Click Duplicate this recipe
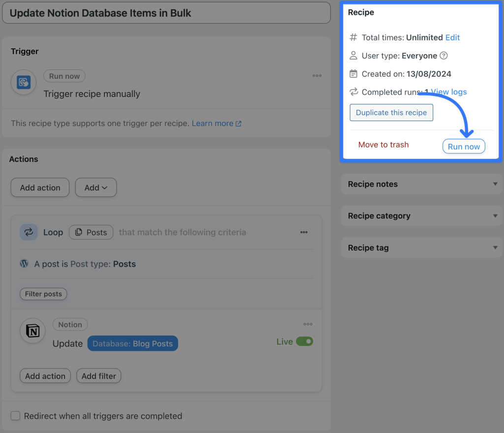 pyautogui.click(x=391, y=112)
